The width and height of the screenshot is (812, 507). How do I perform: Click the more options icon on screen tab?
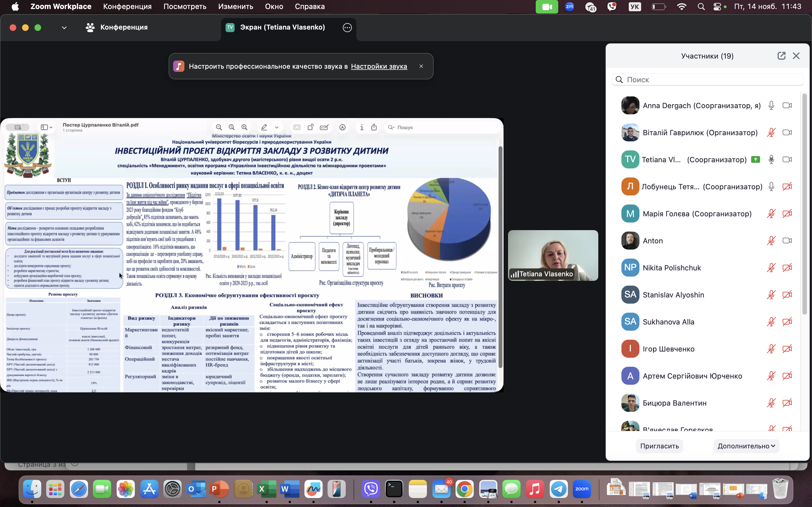click(x=347, y=28)
